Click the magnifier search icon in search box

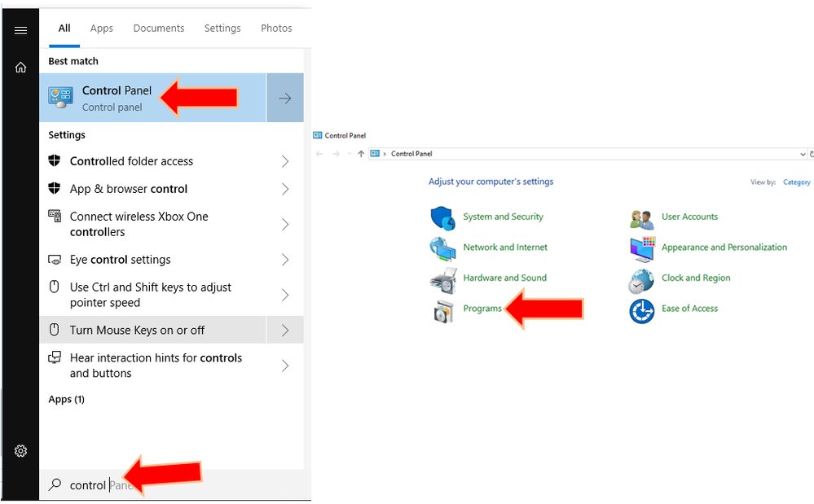click(55, 484)
